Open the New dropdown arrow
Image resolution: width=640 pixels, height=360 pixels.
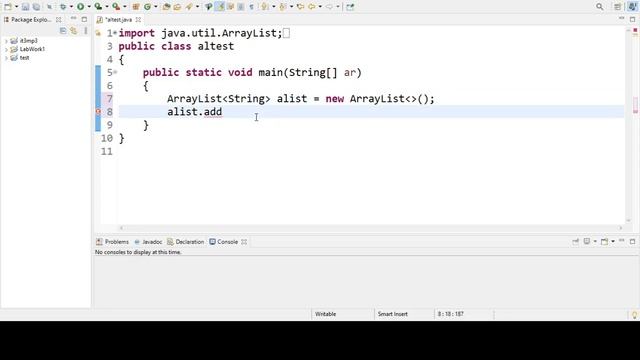(16, 7)
